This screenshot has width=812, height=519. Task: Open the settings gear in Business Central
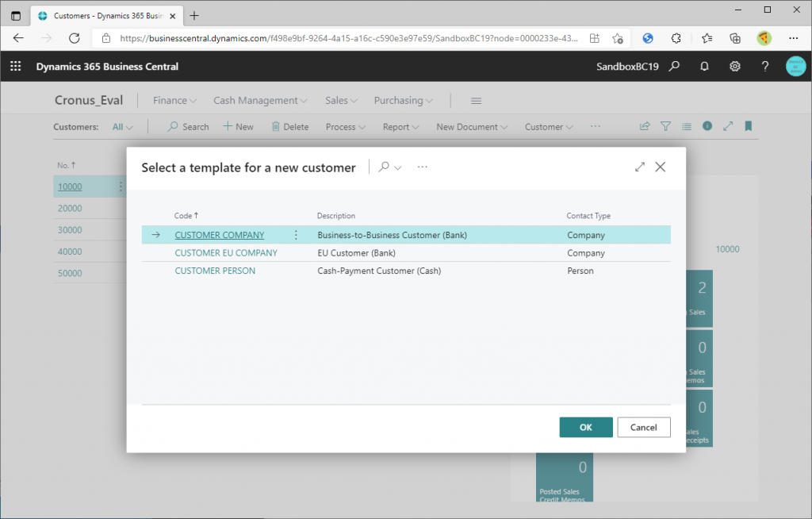[x=735, y=67]
